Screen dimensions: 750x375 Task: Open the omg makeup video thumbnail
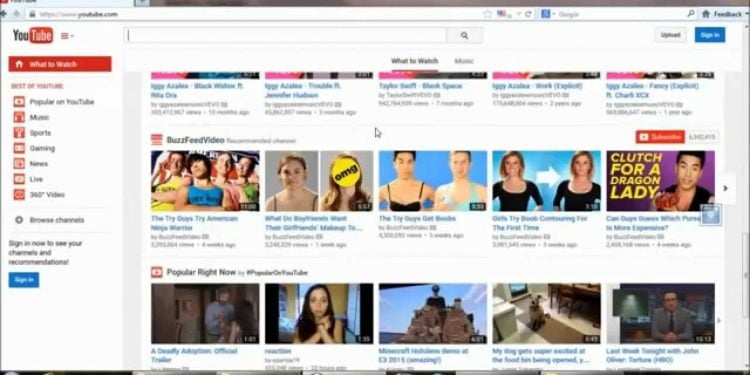319,181
